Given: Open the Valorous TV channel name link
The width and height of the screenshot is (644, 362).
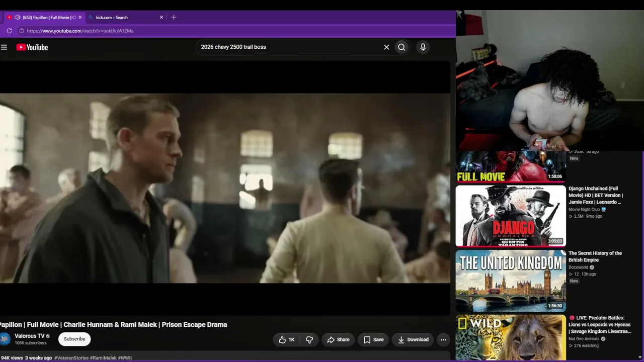Looking at the screenshot, I should 30,336.
